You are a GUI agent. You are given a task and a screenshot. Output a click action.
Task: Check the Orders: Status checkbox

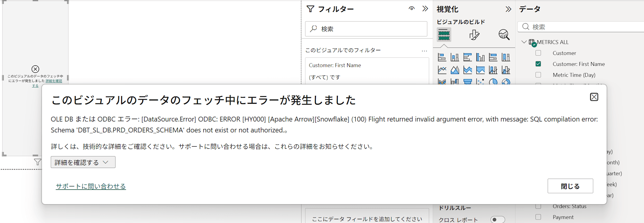coord(538,206)
